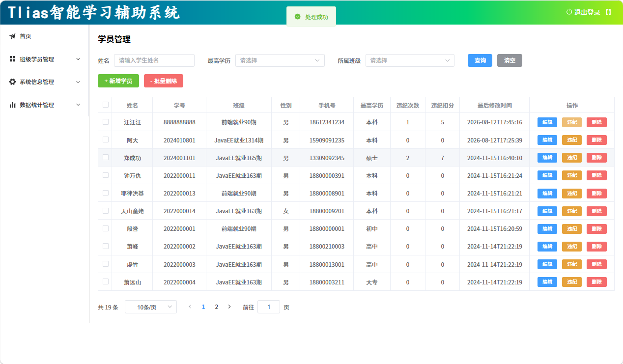Check the box for 耶律洪基
Viewport: 623px width, 364px height.
click(106, 193)
